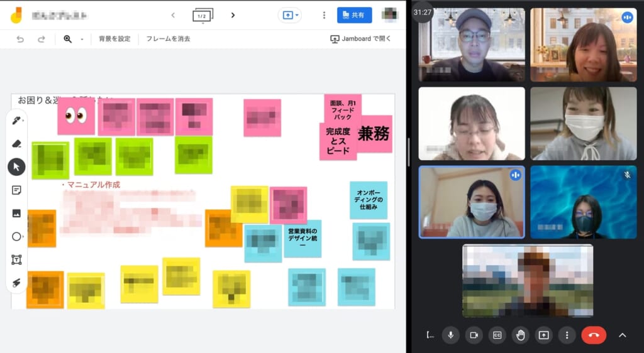The image size is (644, 353).
Task: Click the Jamboard logo icon
Action: (x=16, y=16)
